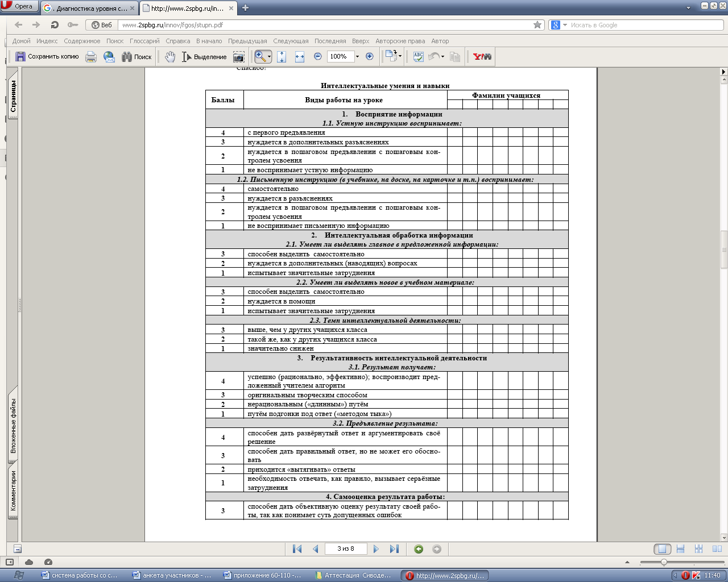
Task: Click the Индекс link in navigation bar
Action: click(x=47, y=41)
